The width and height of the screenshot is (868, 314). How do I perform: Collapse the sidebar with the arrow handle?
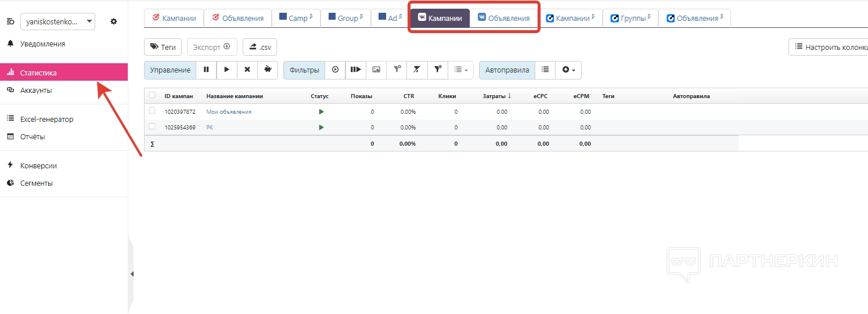(x=131, y=274)
